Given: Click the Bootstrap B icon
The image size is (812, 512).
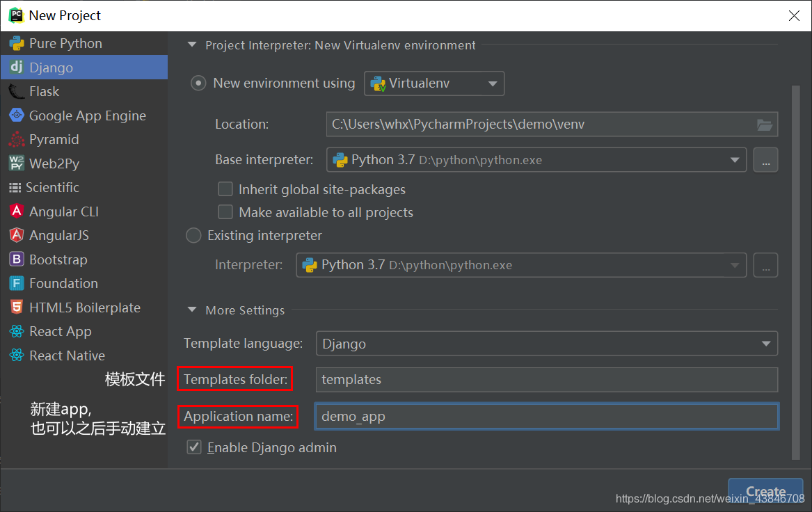Looking at the screenshot, I should (x=17, y=259).
